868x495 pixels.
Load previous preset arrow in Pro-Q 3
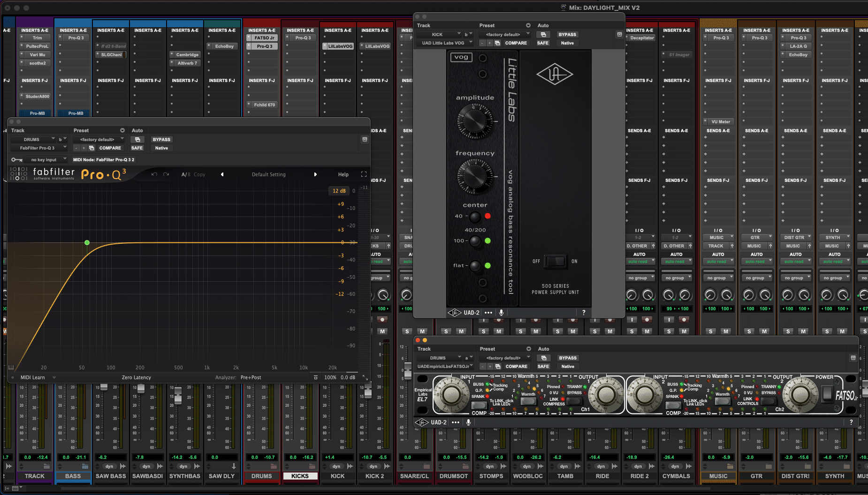pyautogui.click(x=222, y=174)
